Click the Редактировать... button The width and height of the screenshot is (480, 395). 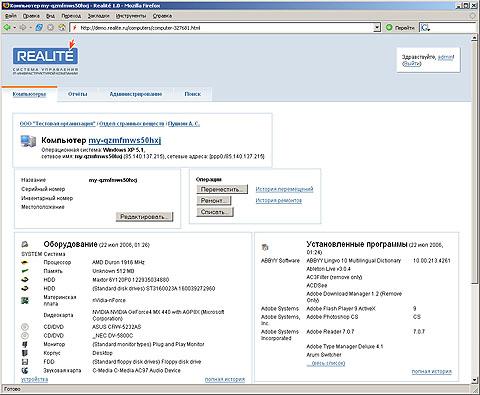pos(145,217)
